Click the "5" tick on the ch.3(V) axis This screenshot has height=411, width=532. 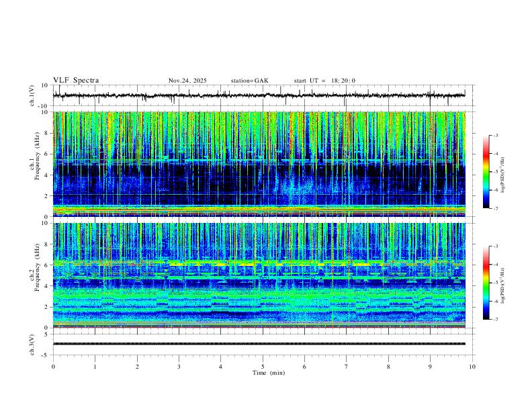pyautogui.click(x=47, y=334)
